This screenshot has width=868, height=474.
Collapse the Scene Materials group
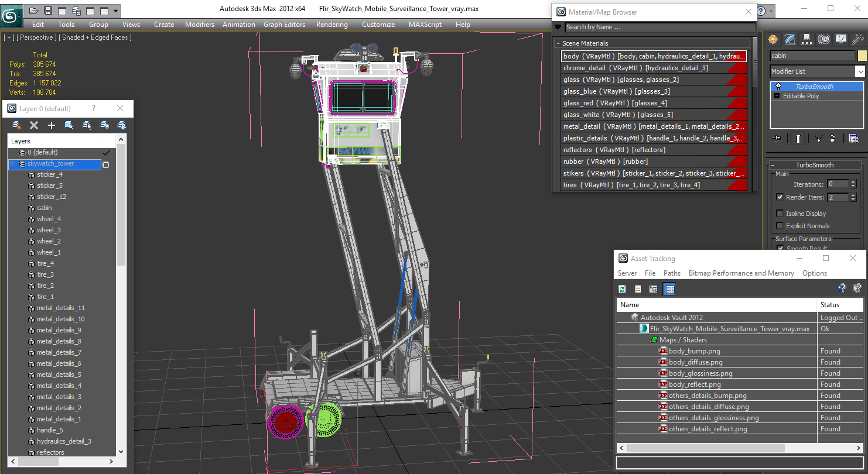coord(558,43)
